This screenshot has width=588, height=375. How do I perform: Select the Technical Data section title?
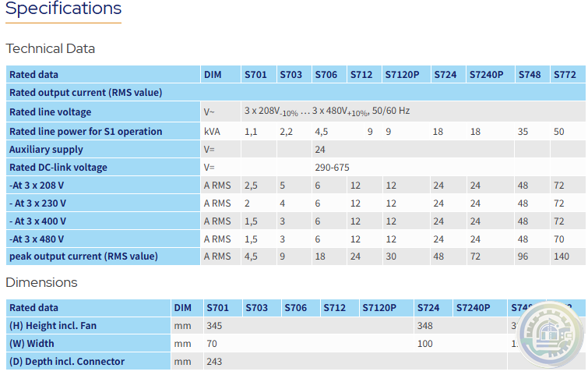pyautogui.click(x=51, y=48)
